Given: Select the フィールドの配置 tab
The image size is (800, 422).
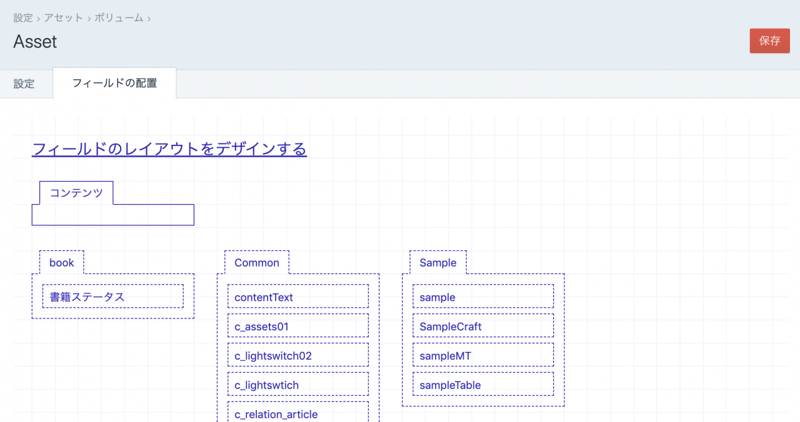Looking at the screenshot, I should pyautogui.click(x=114, y=84).
